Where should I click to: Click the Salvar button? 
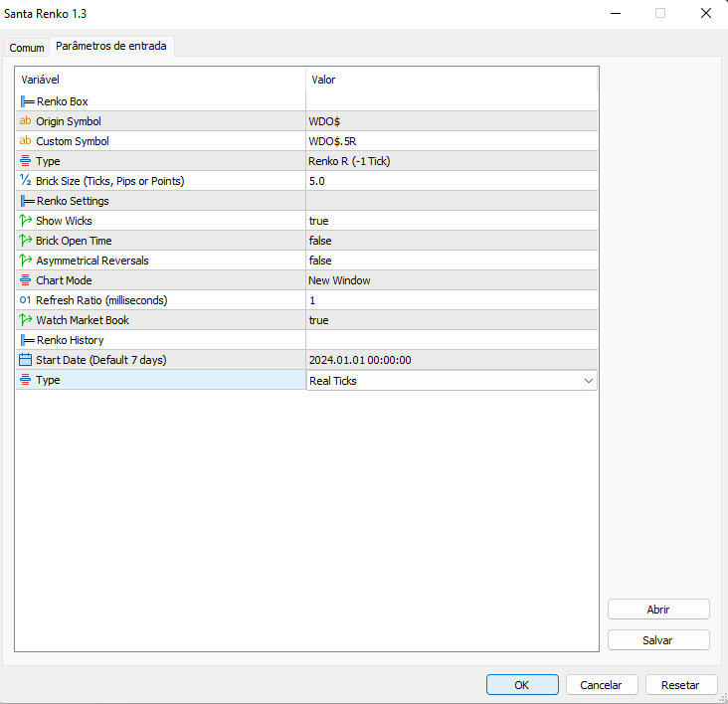click(x=658, y=640)
